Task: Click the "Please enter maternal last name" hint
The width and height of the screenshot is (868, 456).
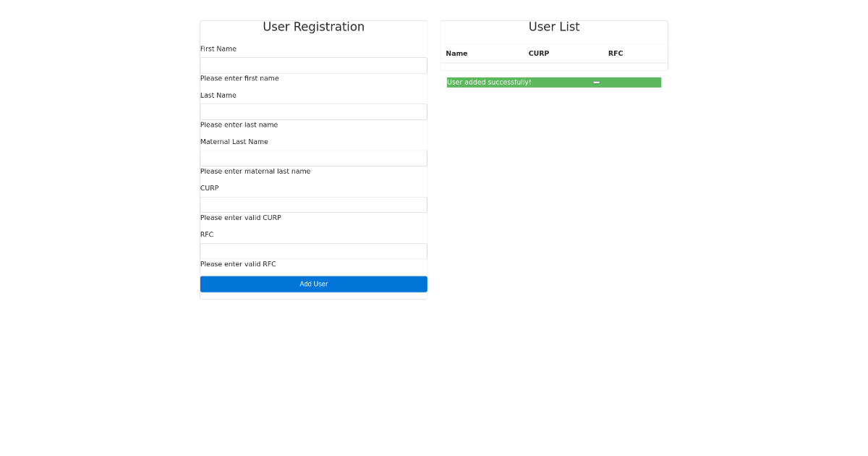Action: [255, 172]
